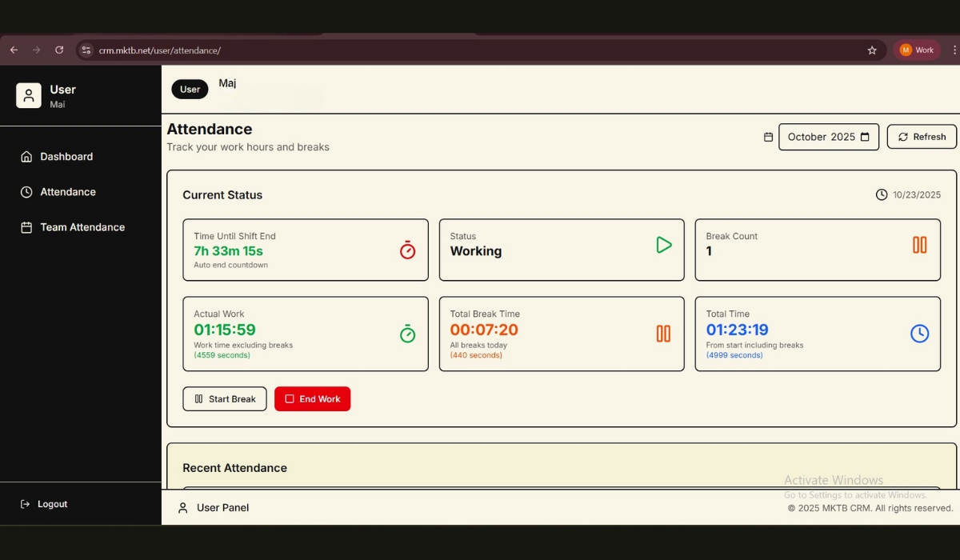The width and height of the screenshot is (960, 560).
Task: Open site information icon in address bar
Action: 86,50
